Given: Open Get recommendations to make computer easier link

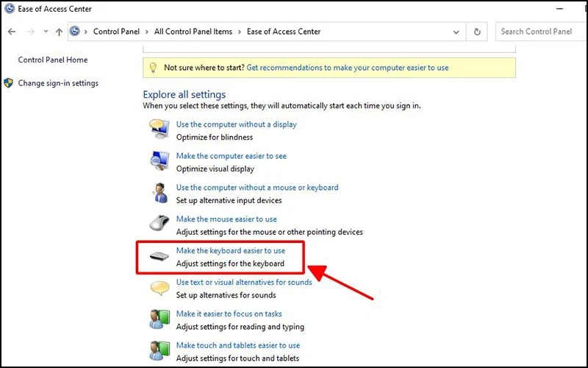Looking at the screenshot, I should pos(348,68).
